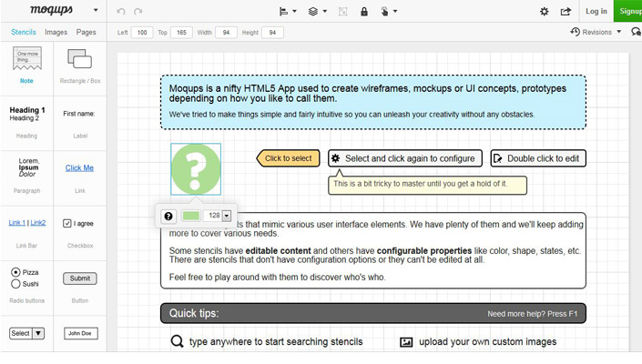This screenshot has height=364, width=642.
Task: Click the Width field
Action: click(226, 33)
